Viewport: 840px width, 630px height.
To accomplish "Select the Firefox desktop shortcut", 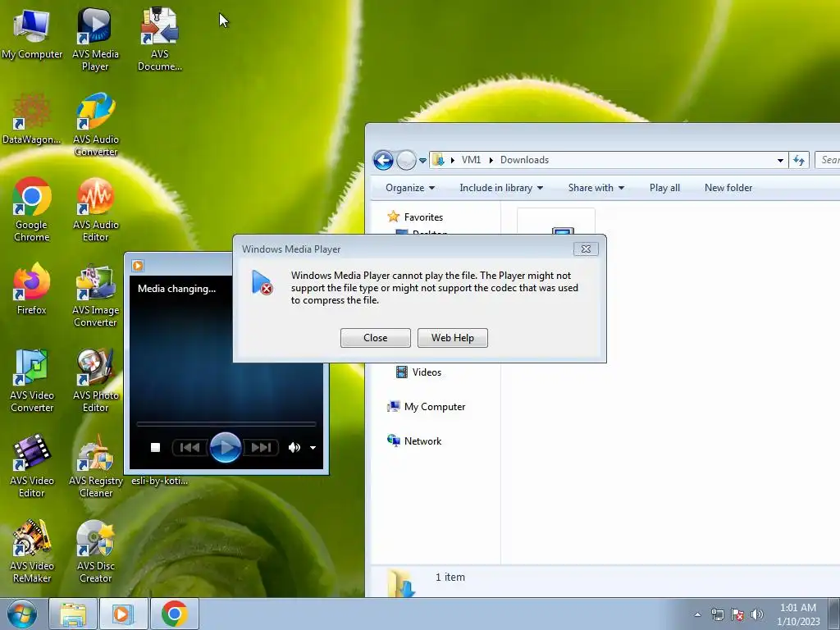I will click(x=32, y=289).
